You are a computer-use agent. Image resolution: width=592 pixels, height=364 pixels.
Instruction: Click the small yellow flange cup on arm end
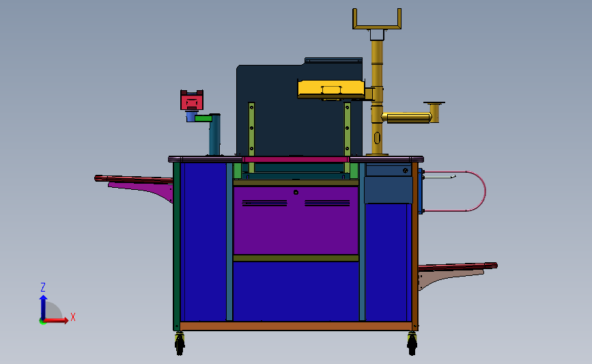434,111
